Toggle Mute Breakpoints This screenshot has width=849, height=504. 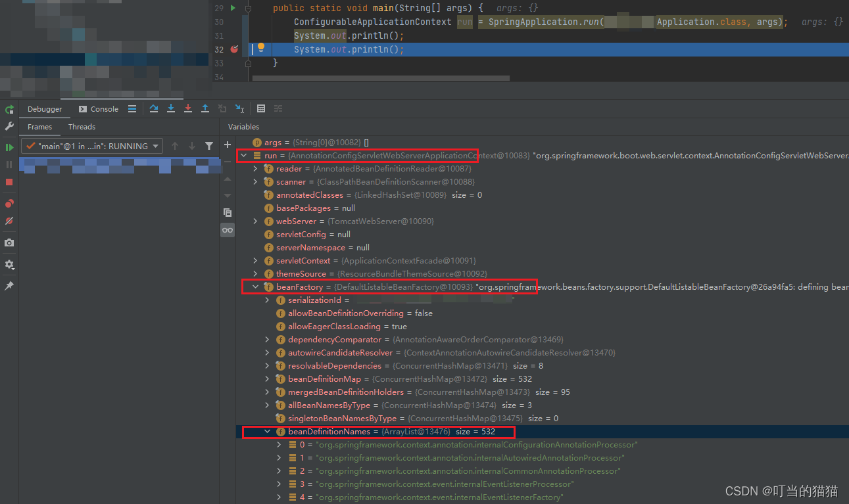[9, 221]
